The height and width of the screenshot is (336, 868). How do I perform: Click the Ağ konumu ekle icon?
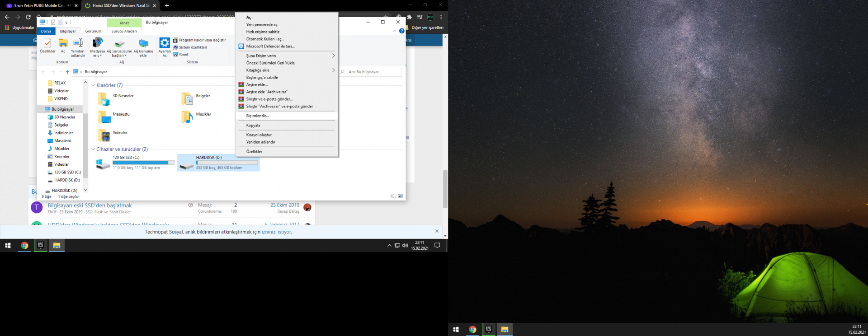pos(143,43)
